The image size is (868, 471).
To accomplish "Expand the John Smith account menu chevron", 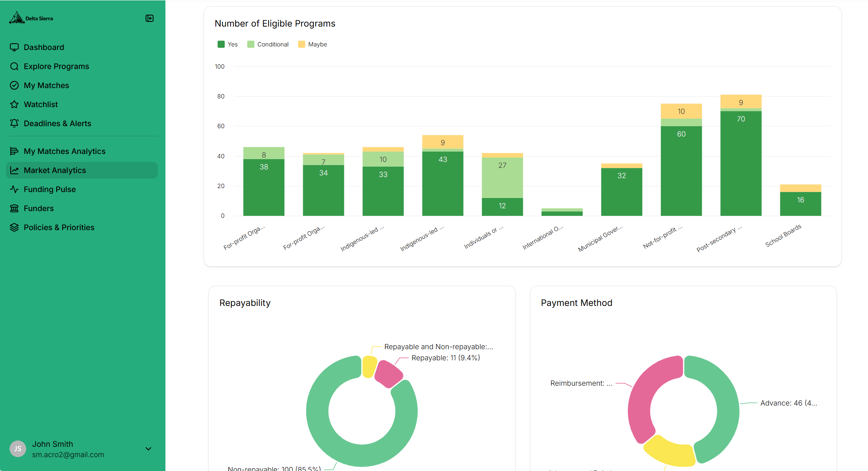I will (148, 449).
